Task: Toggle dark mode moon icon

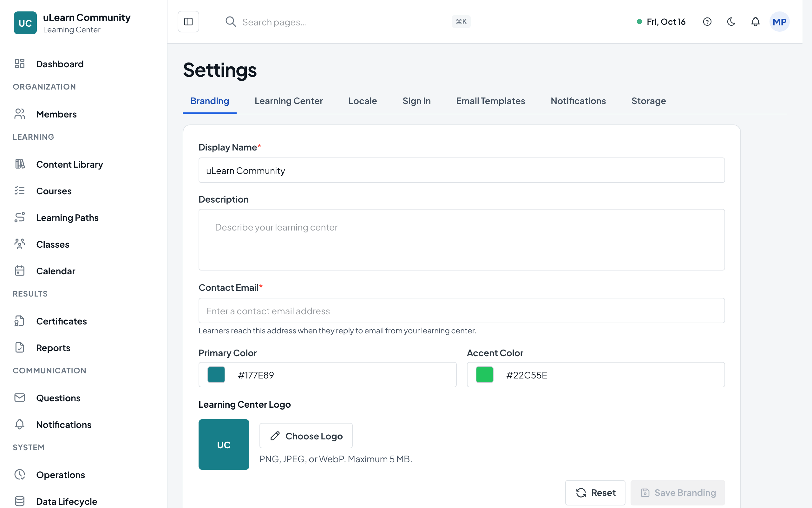Action: [731, 22]
